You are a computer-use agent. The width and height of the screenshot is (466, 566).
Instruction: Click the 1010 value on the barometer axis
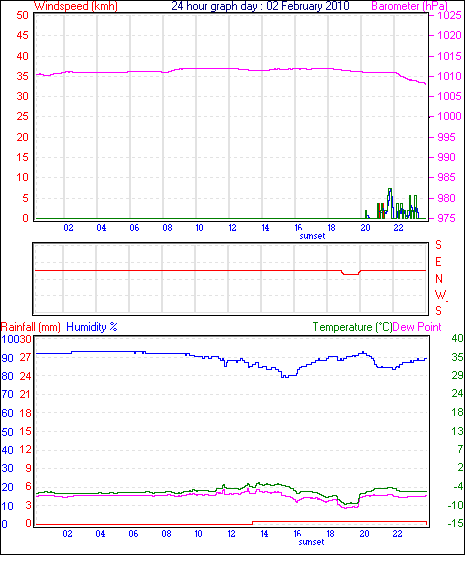(x=449, y=77)
